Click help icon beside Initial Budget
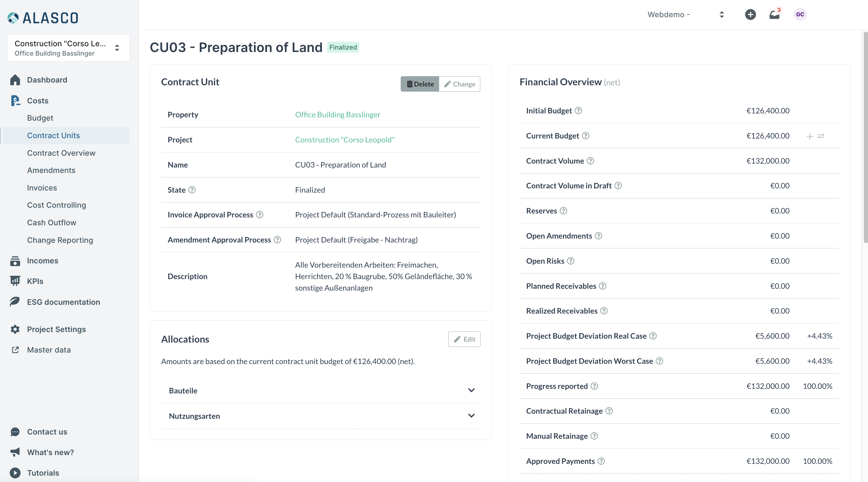This screenshot has width=868, height=482. [x=579, y=111]
